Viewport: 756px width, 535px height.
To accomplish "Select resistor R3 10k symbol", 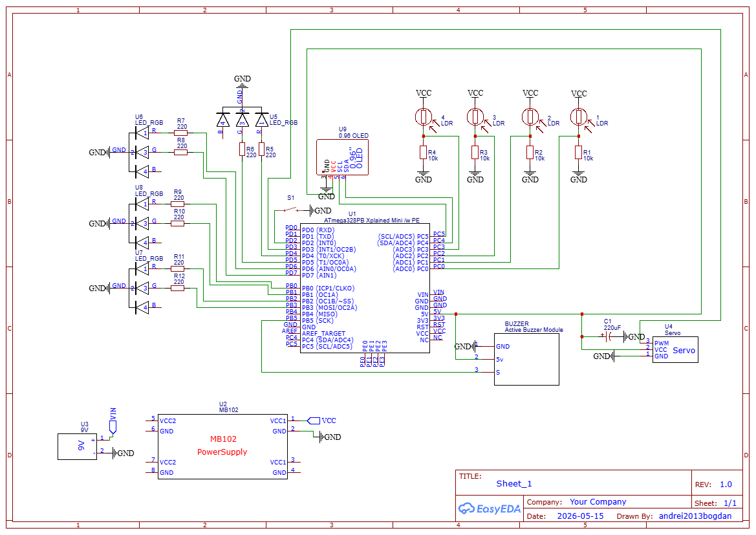I will pos(475,153).
